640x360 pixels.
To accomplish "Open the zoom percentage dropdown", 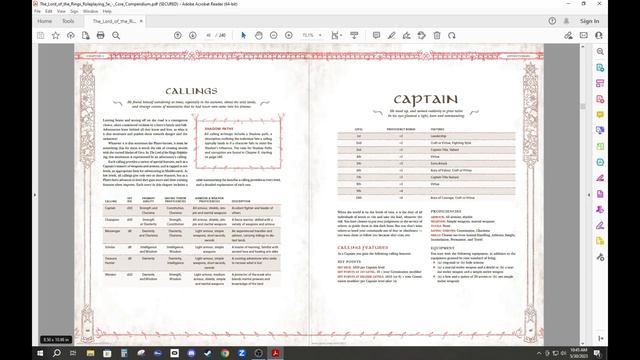I will (x=320, y=36).
